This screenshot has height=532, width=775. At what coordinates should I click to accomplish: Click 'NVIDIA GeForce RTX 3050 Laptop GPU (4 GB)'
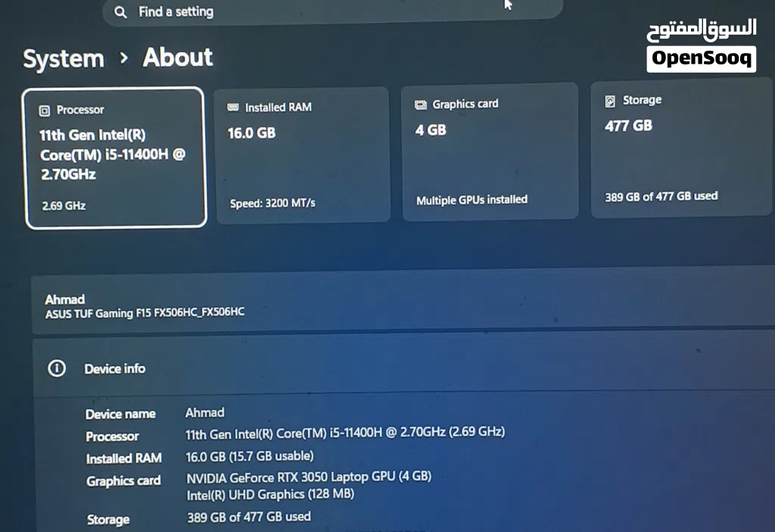[309, 477]
